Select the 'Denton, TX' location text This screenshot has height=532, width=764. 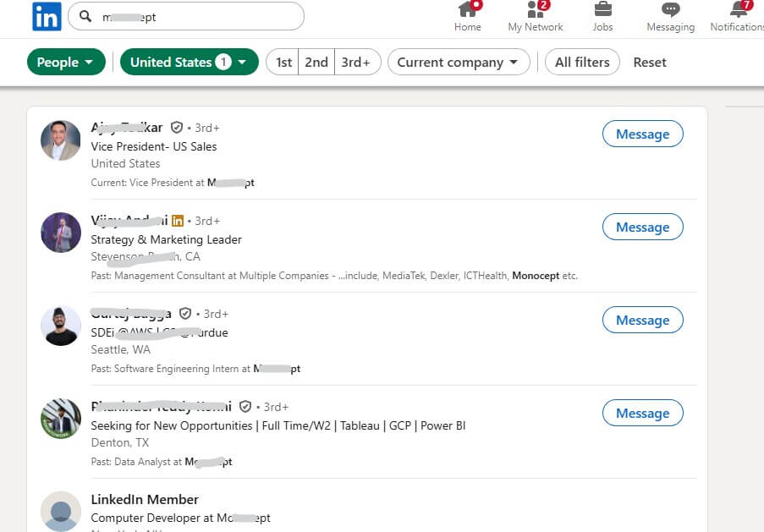point(120,442)
